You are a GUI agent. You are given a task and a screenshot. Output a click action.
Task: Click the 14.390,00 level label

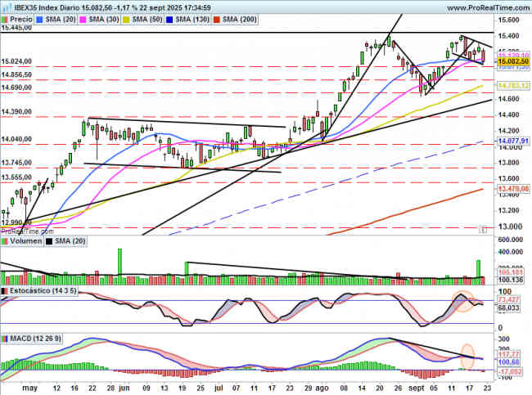(16, 111)
